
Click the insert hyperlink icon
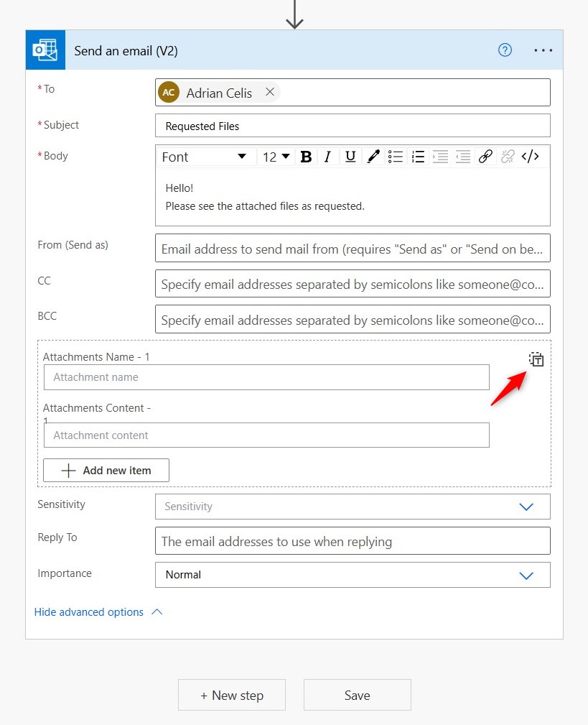(x=485, y=157)
